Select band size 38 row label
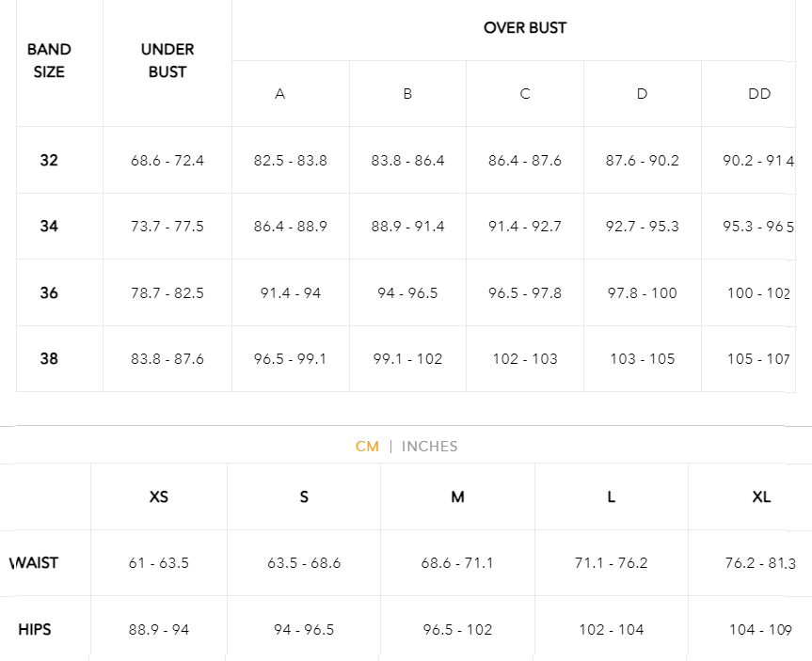The width and height of the screenshot is (812, 661). [x=49, y=359]
